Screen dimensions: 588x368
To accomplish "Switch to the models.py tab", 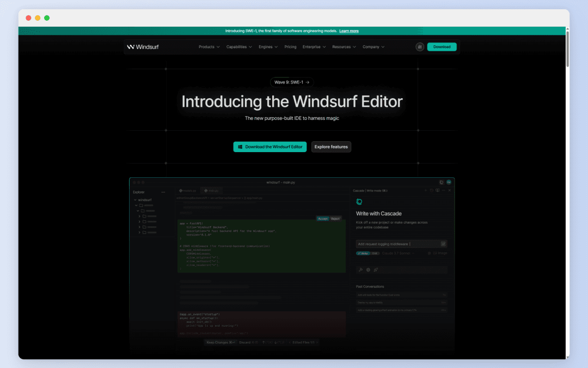I will pos(187,191).
